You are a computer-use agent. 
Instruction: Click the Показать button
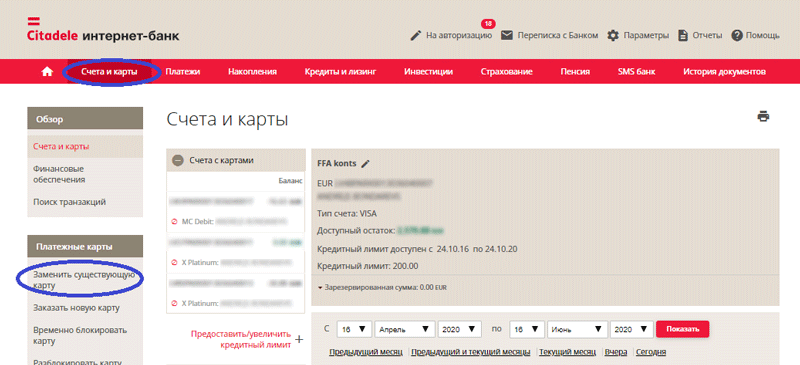682,329
